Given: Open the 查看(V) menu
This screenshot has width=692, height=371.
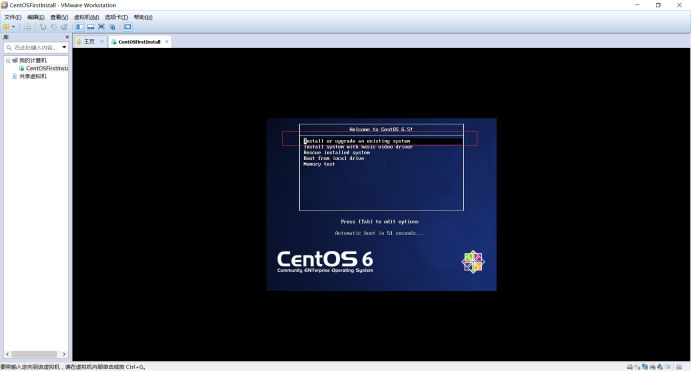Looking at the screenshot, I should click(59, 17).
